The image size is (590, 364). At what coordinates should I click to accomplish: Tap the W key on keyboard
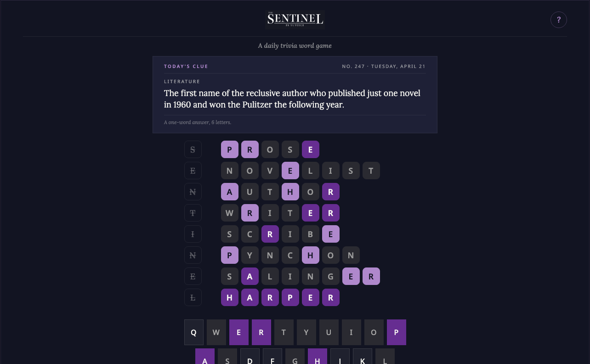point(216,332)
